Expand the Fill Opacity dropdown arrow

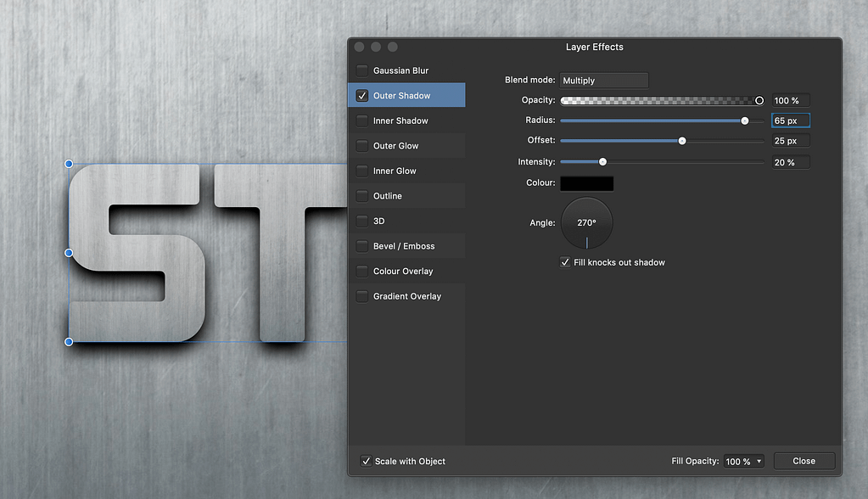(759, 462)
